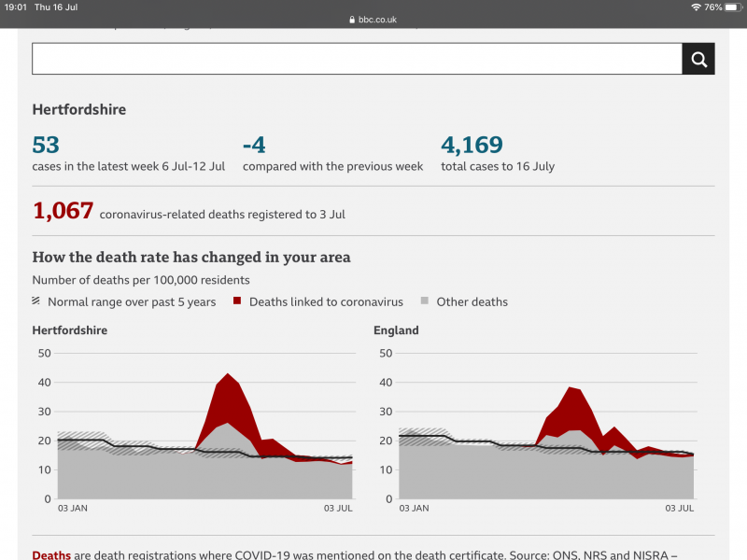Click the -4 previous-week comparison figure
747x560 pixels.
[253, 145]
